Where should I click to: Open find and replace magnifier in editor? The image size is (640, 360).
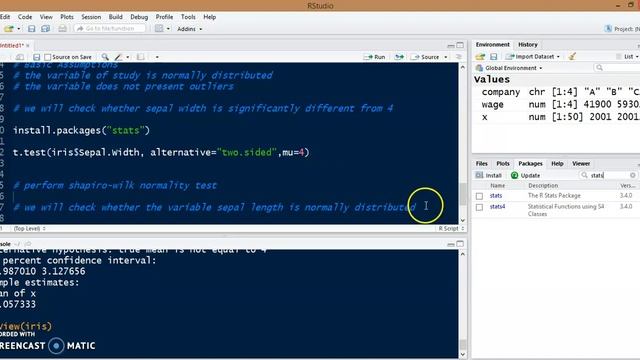[x=105, y=57]
